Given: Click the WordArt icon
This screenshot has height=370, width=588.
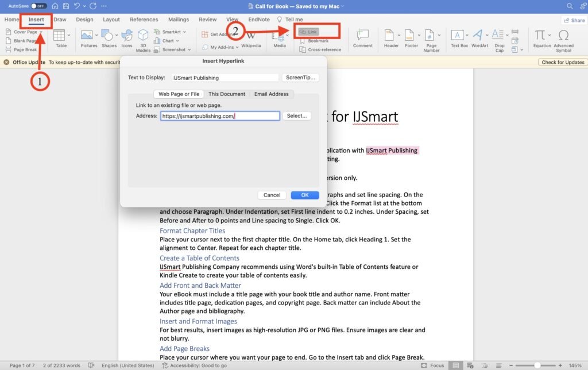Looking at the screenshot, I should 478,35.
